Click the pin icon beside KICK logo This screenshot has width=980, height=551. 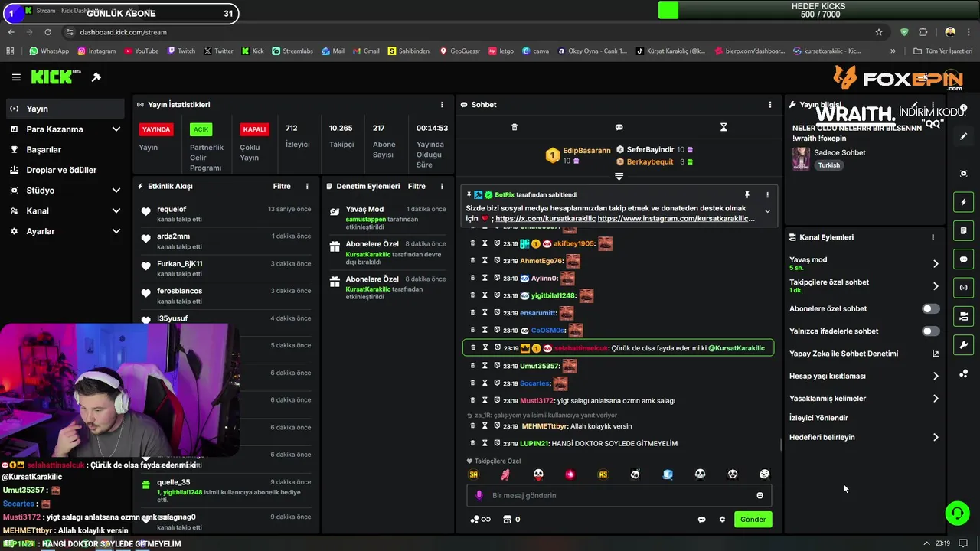click(96, 77)
